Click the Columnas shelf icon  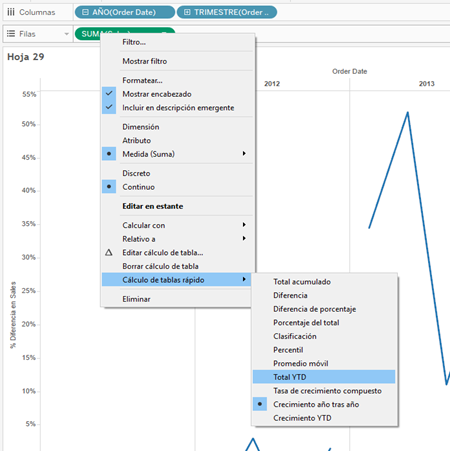(11, 12)
